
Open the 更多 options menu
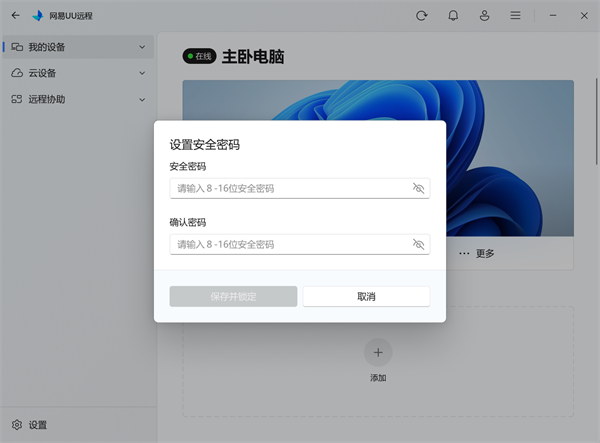(477, 253)
